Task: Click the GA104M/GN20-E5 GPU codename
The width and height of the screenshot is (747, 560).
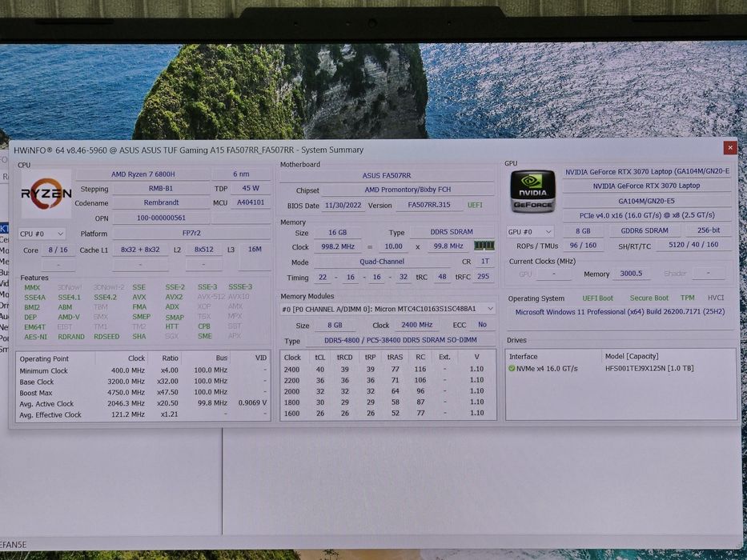Action: [646, 201]
